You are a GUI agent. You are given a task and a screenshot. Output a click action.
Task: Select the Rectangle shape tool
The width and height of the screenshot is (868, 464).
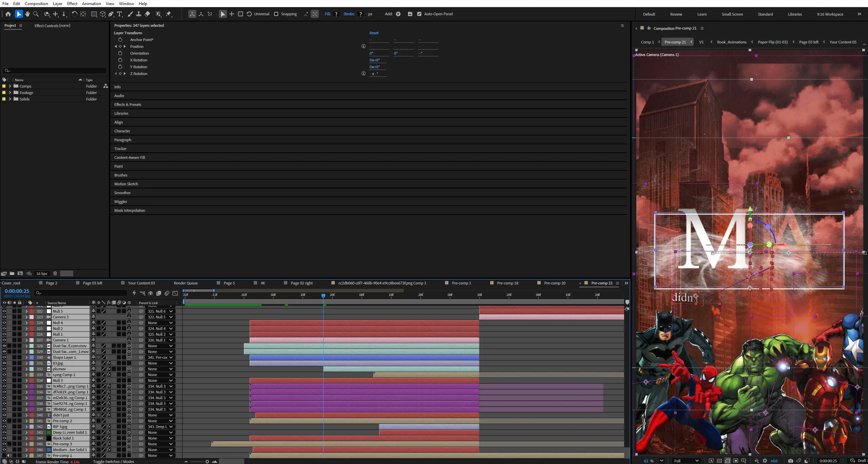pos(94,14)
